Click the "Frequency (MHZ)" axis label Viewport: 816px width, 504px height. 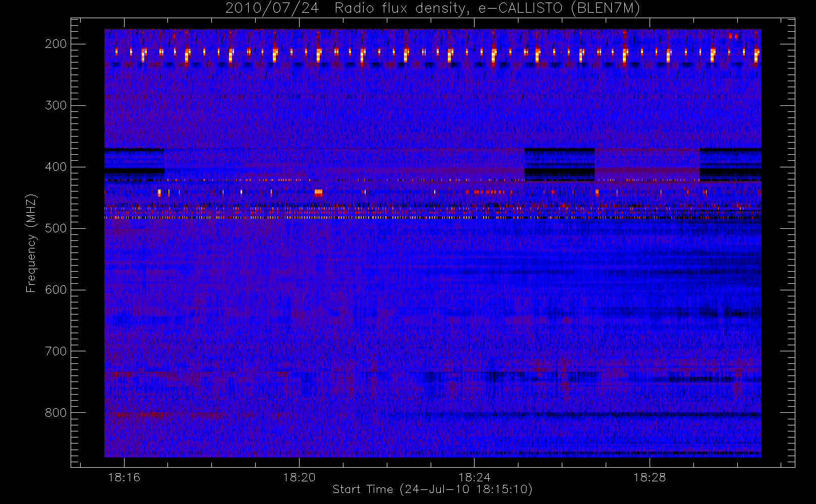31,243
